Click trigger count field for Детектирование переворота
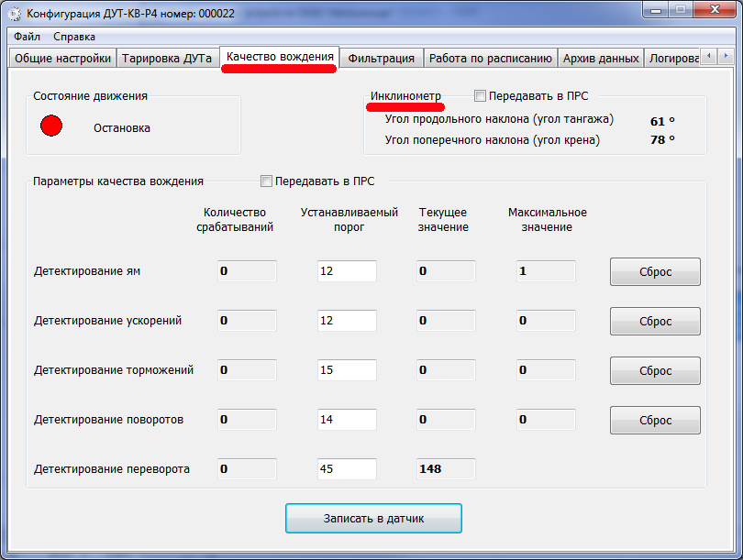Screen dimensions: 743x560 (247, 469)
